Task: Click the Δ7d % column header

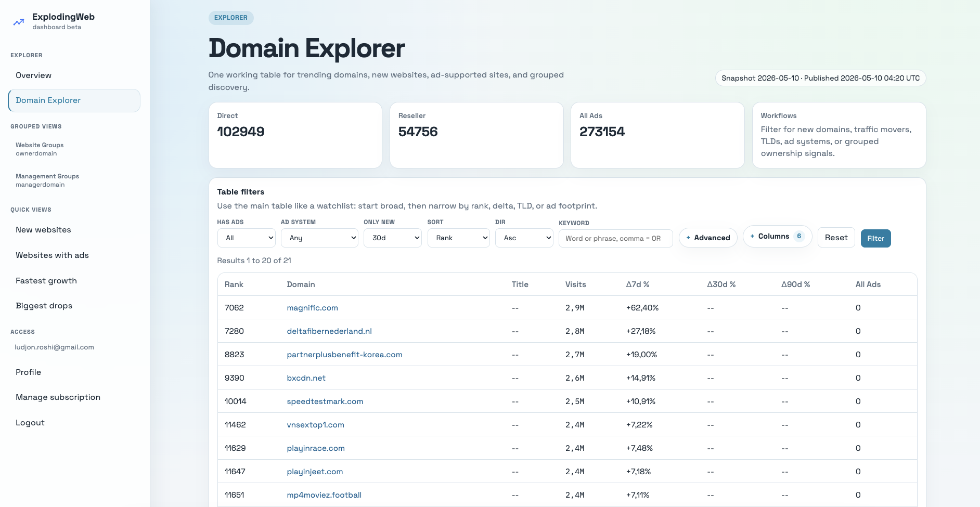Action: [638, 284]
